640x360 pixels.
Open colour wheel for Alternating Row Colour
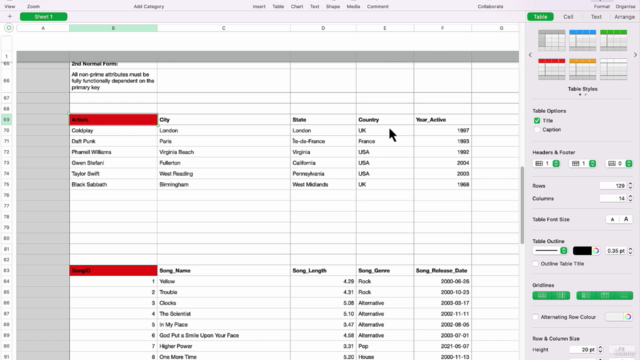click(x=628, y=317)
